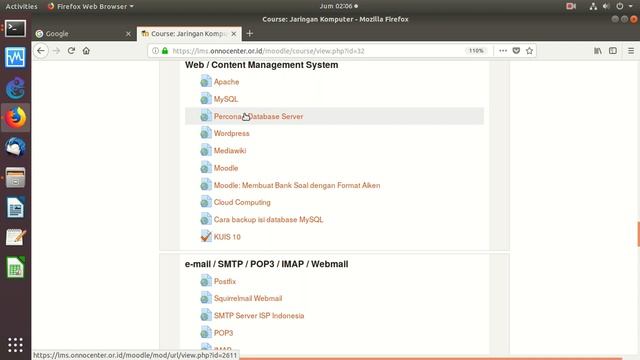Screen dimensions: 640x360
Task: Go back to previous page
Action: pos(41,51)
